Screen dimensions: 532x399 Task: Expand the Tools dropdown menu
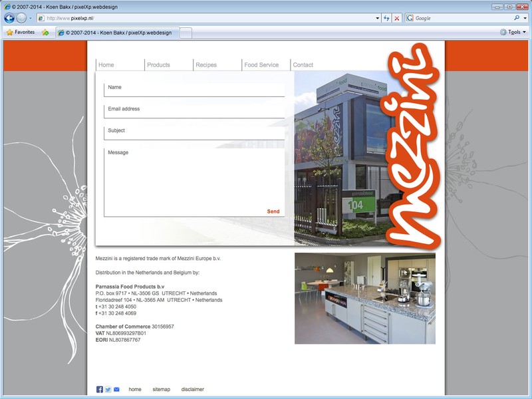tap(513, 32)
